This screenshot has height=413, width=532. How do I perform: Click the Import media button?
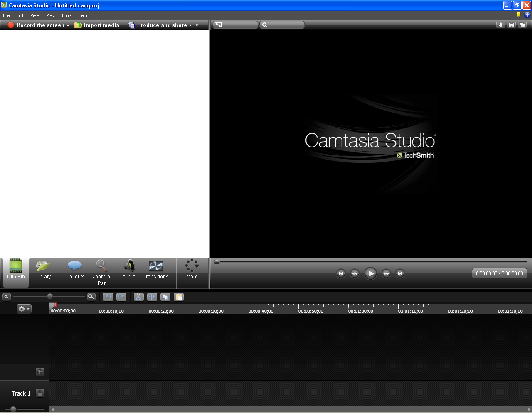point(97,25)
